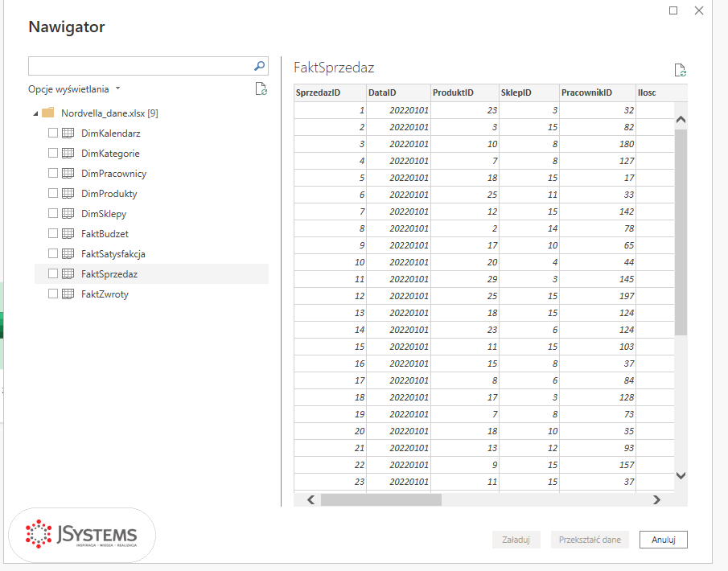The image size is (728, 571).
Task: Maximize the Nawigator window
Action: pyautogui.click(x=673, y=10)
